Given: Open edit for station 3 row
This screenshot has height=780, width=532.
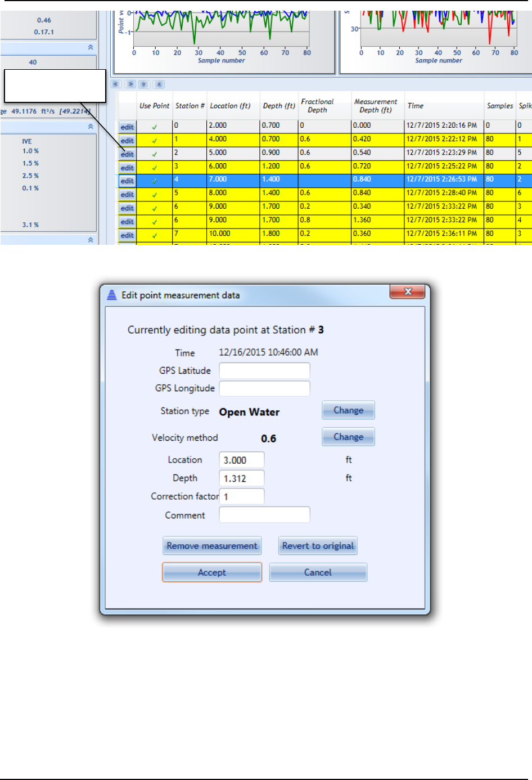Looking at the screenshot, I should pos(127,168).
